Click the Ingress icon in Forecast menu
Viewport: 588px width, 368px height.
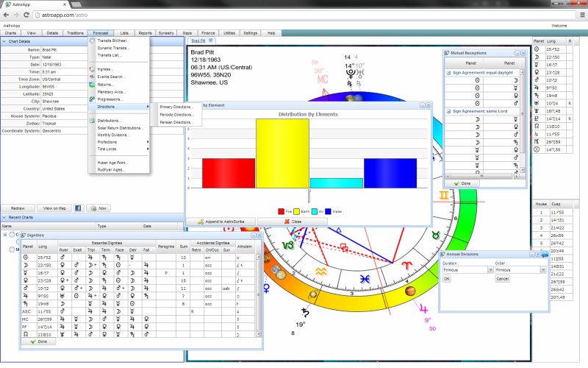93,69
